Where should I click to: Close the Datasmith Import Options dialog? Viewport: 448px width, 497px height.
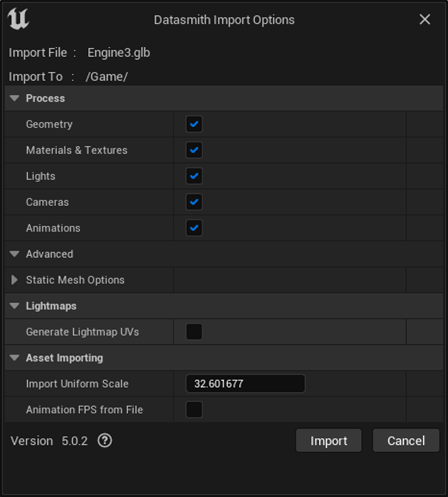[425, 20]
